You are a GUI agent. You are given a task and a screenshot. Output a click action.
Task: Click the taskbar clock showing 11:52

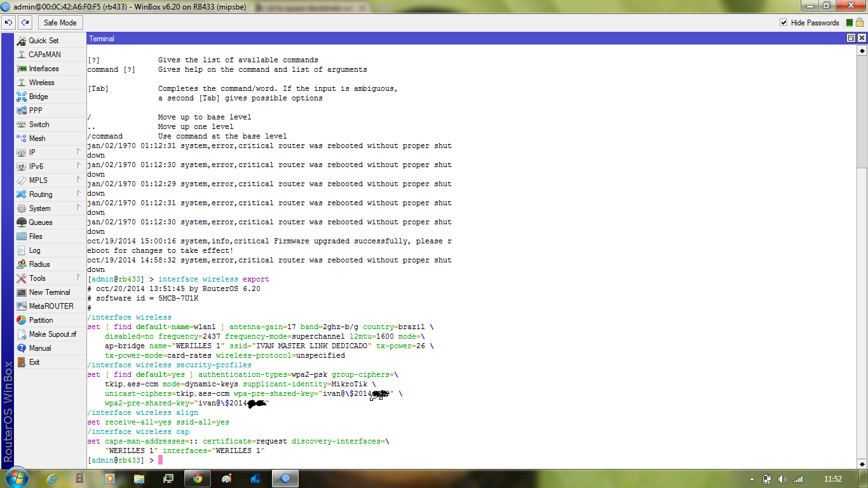click(832, 479)
